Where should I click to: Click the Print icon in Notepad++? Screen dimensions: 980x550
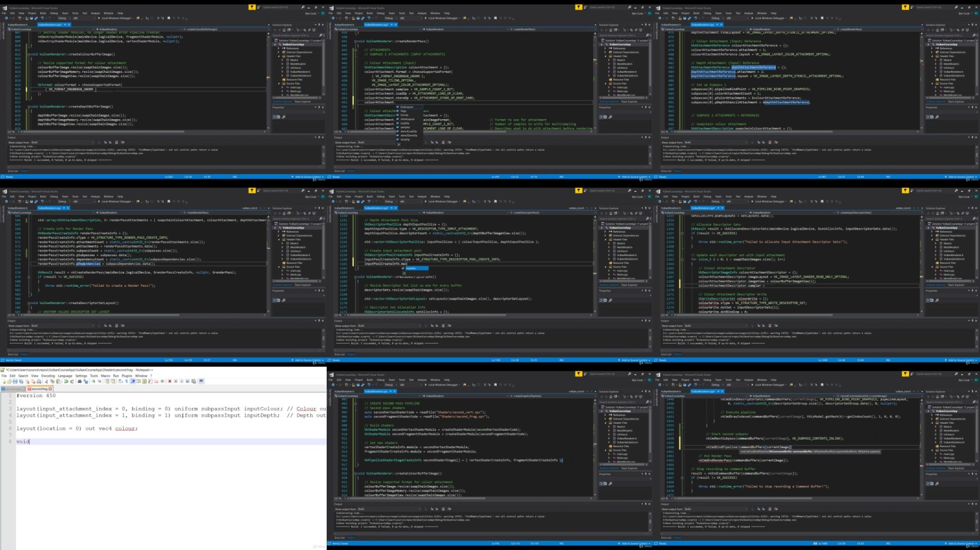coord(40,381)
